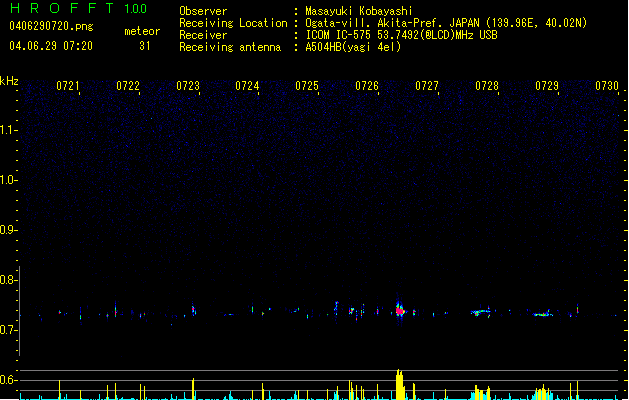Click the meteor count label
This screenshot has height=400, width=629.
pyautogui.click(x=142, y=31)
